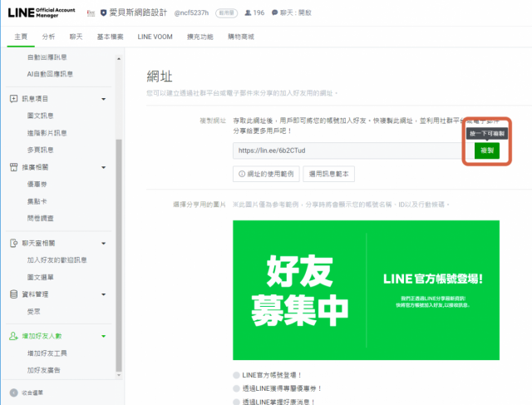Screen dimensions: 532x405
Task: Click the 資料管理 database icon
Action: pyautogui.click(x=14, y=294)
